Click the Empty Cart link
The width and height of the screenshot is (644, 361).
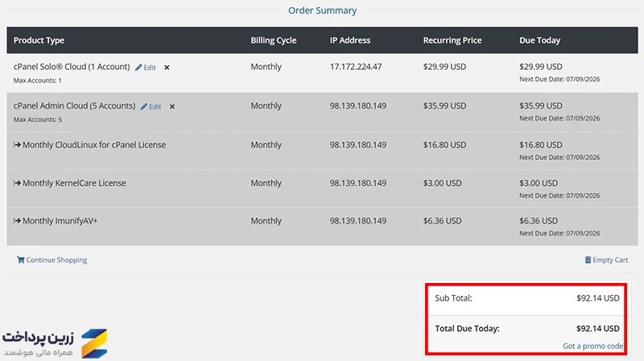click(610, 260)
